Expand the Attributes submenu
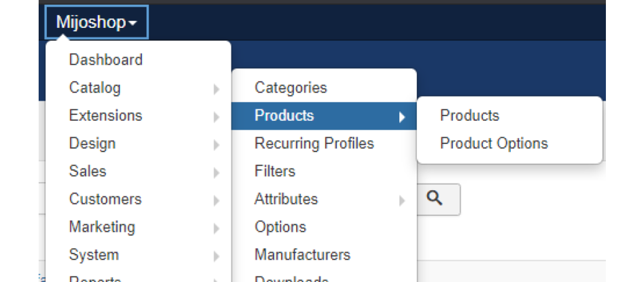Image resolution: width=644 pixels, height=282 pixels. (x=286, y=199)
